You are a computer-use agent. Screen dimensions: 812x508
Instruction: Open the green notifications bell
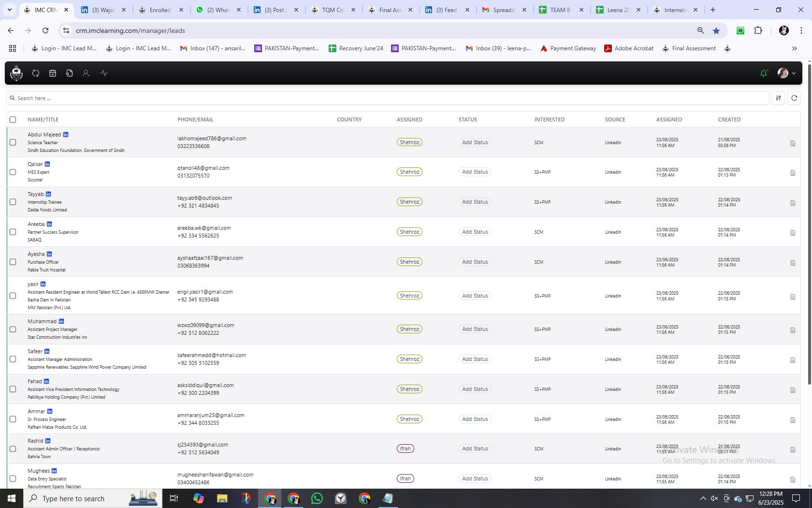pyautogui.click(x=764, y=73)
